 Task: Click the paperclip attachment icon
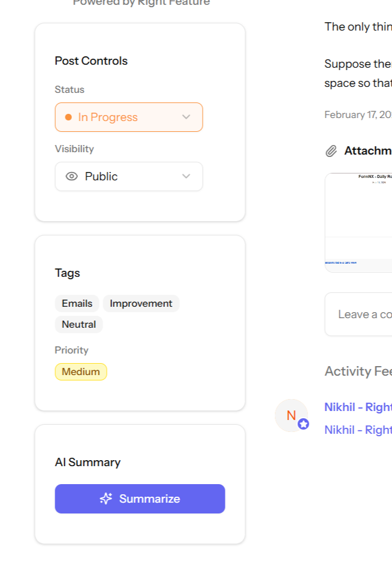pos(331,151)
